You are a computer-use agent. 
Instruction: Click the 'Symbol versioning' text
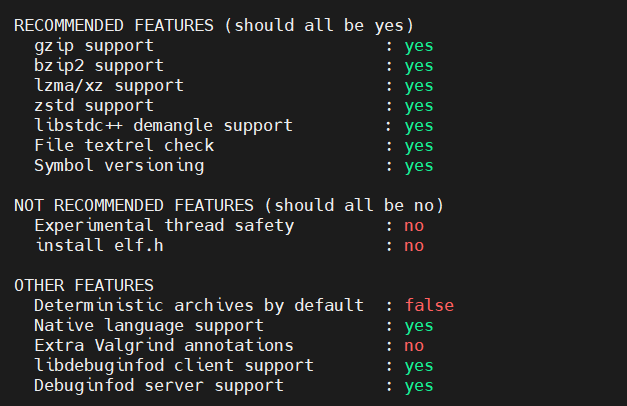(119, 166)
